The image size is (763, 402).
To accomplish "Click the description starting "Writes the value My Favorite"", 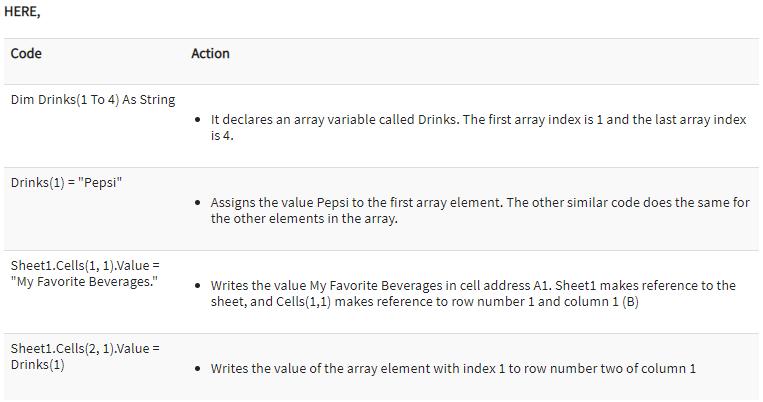I will pos(473,285).
